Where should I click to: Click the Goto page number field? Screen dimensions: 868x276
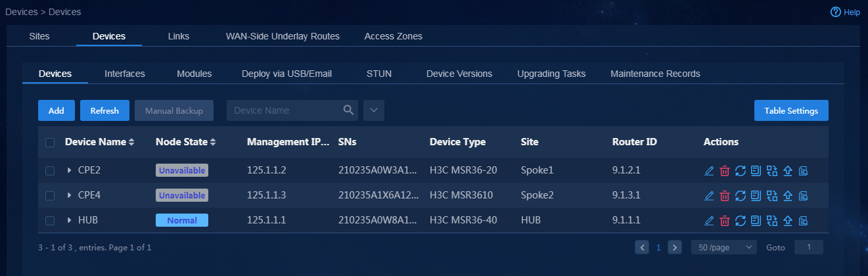809,247
